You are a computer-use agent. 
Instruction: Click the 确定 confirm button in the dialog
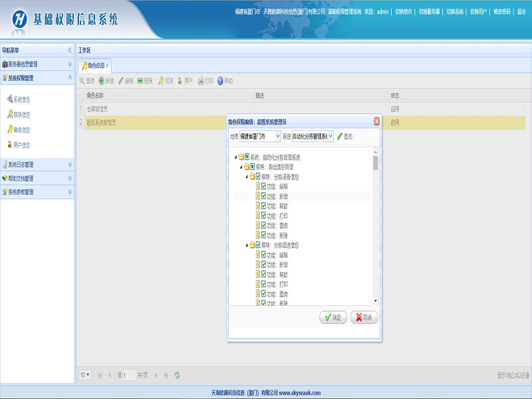tap(332, 317)
